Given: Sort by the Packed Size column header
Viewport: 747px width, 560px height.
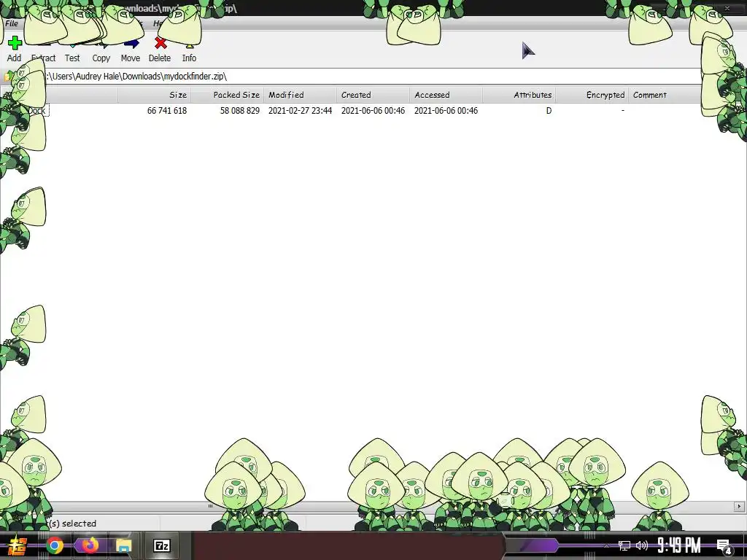Looking at the screenshot, I should tap(228, 95).
